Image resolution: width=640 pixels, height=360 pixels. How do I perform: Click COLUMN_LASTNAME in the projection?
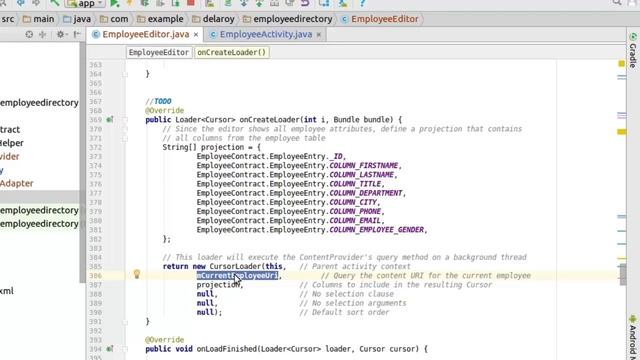pyautogui.click(x=362, y=175)
